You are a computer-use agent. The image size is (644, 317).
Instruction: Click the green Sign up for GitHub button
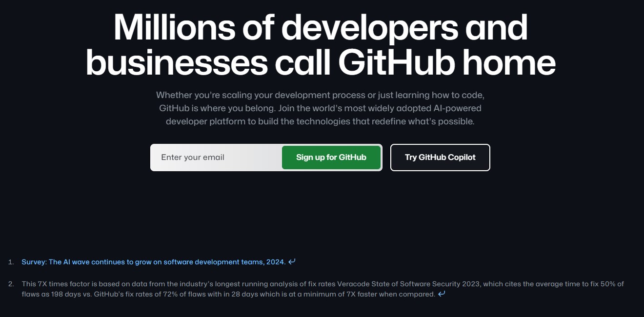click(331, 158)
